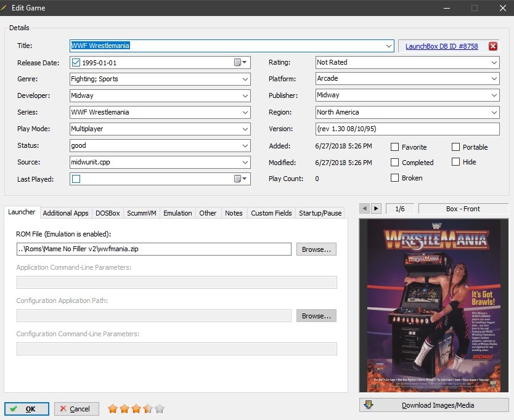Expand the Platform dropdown
514x420 pixels.
(x=494, y=79)
